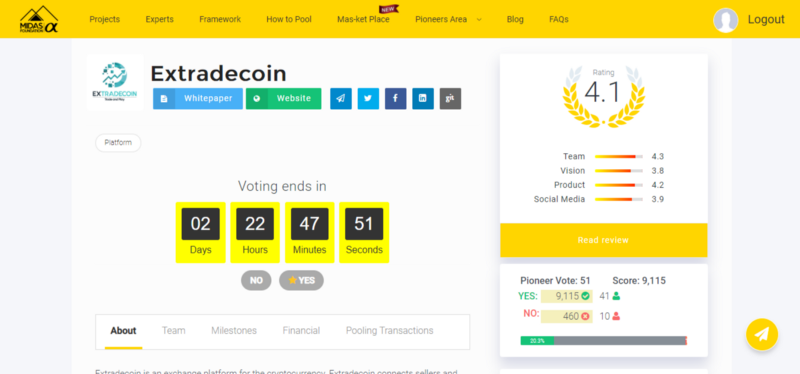Visit the project Website button

(284, 98)
